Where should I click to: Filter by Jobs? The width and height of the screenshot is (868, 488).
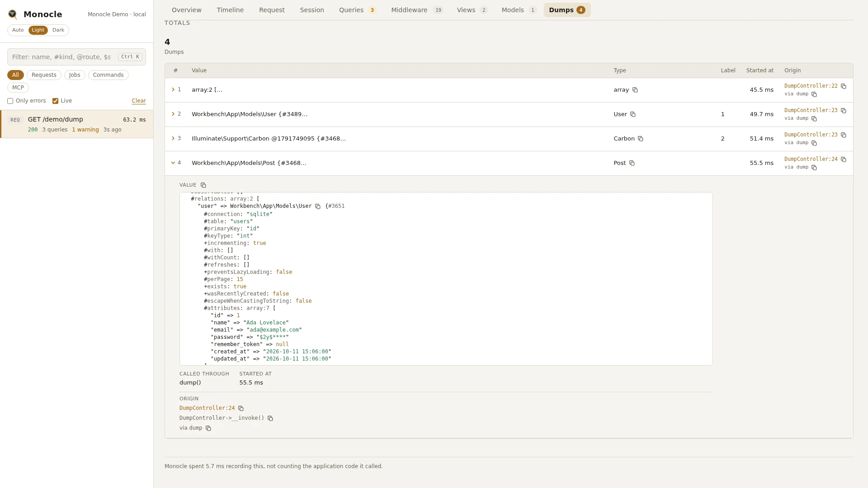tap(75, 75)
